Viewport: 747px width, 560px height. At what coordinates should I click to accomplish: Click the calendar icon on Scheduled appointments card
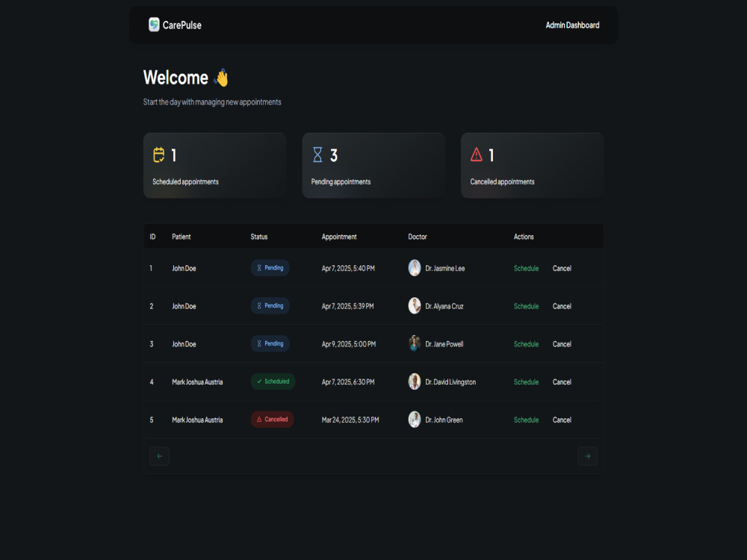(x=158, y=155)
